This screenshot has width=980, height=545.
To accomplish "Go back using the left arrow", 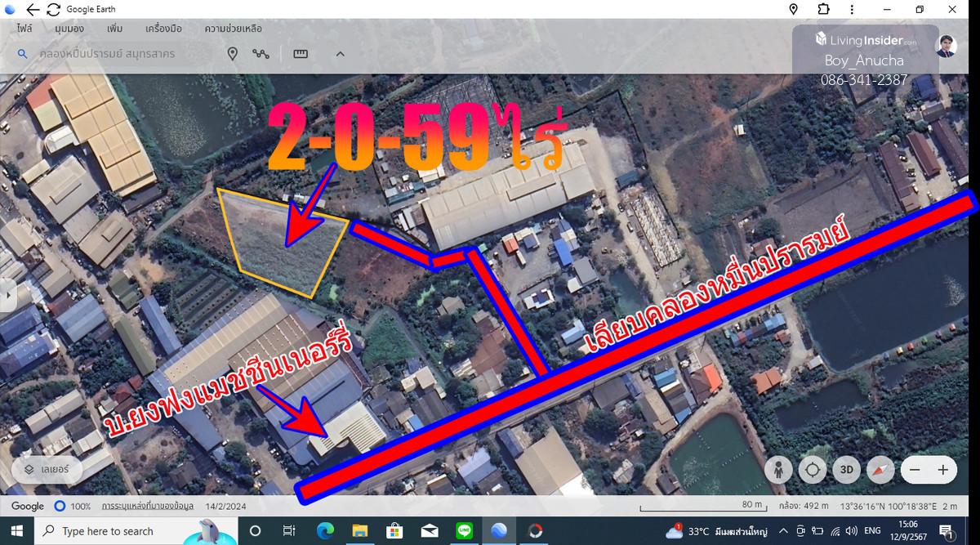I will (33, 10).
